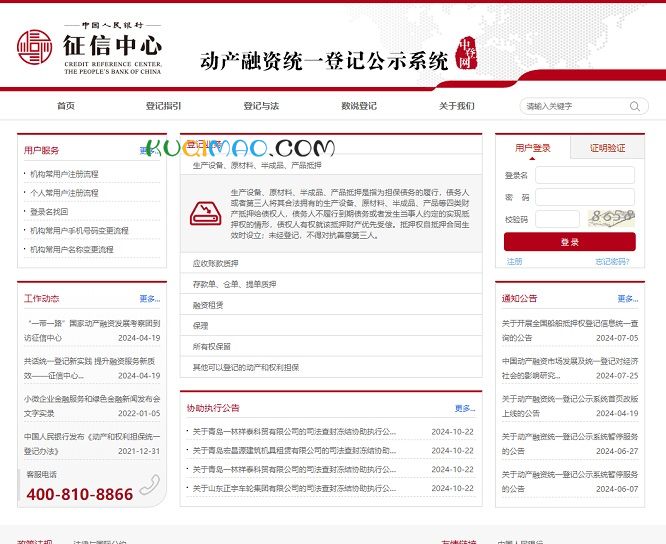This screenshot has height=544, width=666.
Task: Expand the 应收账款质押 section
Action: [x=331, y=263]
